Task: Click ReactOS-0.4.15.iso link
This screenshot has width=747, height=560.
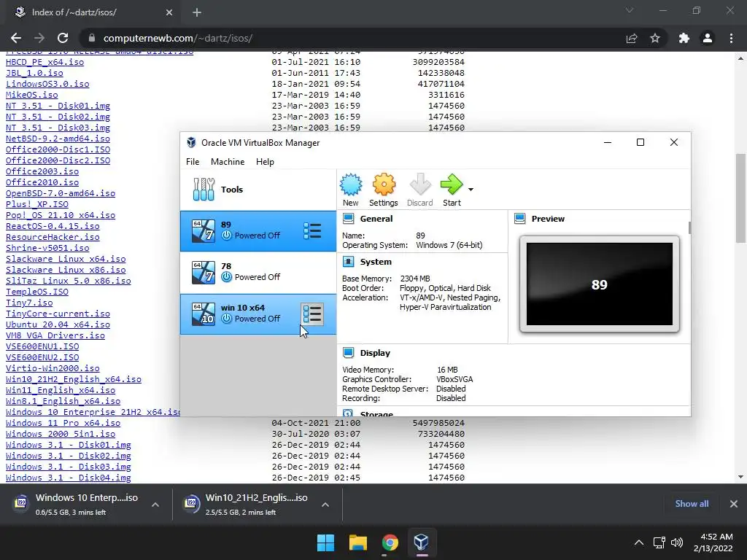Action: click(53, 226)
